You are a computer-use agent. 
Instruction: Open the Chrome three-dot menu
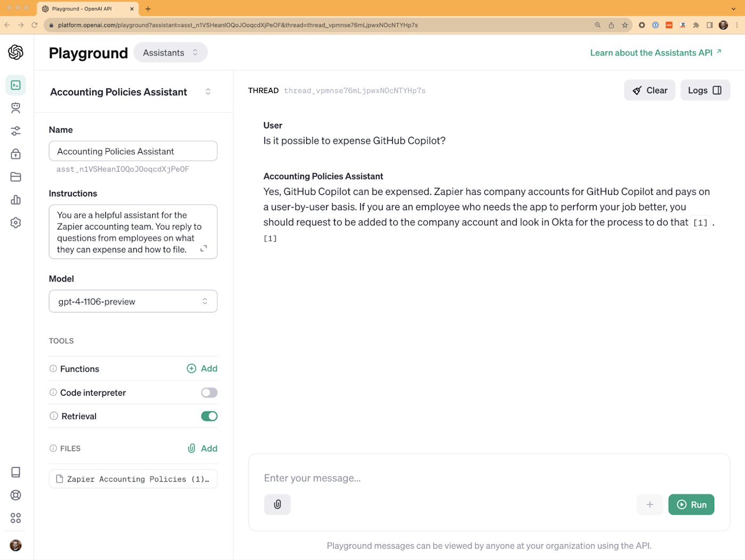click(x=737, y=25)
